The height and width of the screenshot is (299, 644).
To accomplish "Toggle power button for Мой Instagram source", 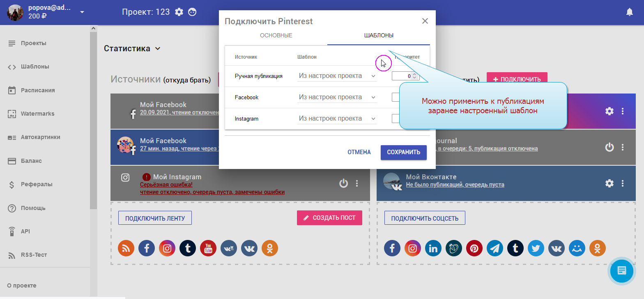I will [343, 183].
